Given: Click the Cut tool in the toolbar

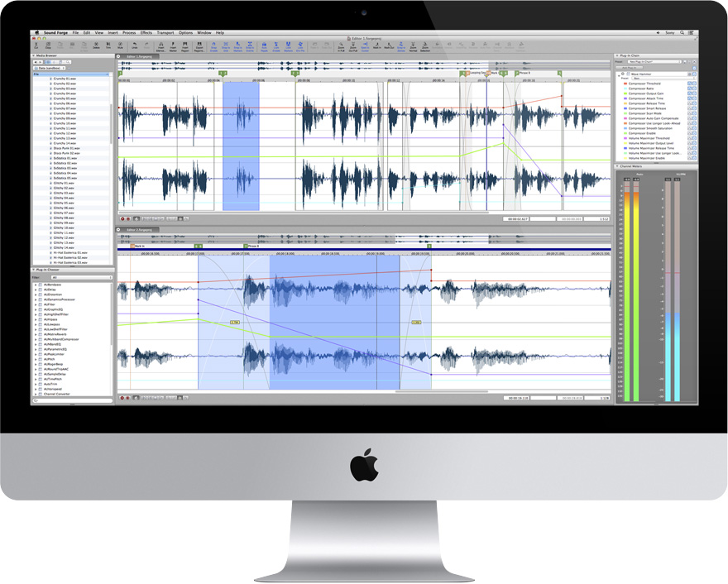Looking at the screenshot, I should [36, 45].
